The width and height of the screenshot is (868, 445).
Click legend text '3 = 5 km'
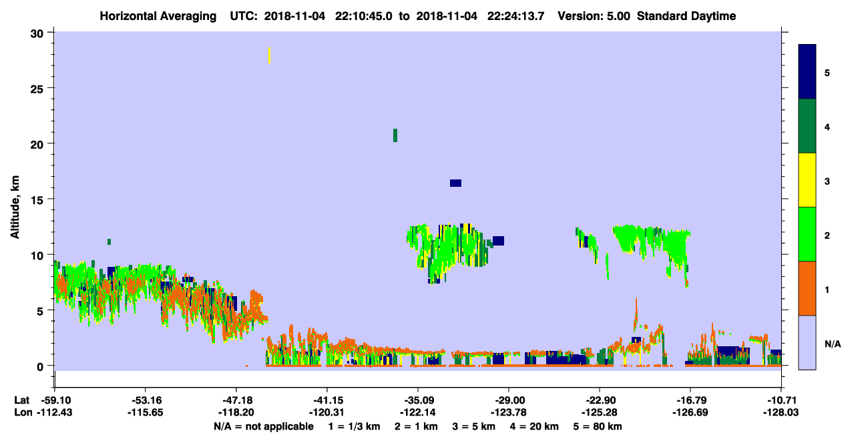473,426
